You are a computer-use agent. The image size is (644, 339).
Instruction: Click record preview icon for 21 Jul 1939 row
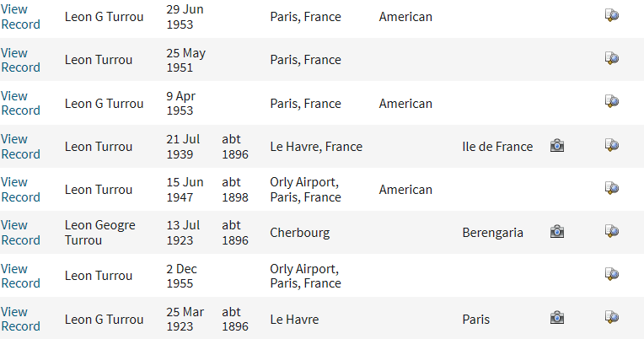[x=612, y=145]
